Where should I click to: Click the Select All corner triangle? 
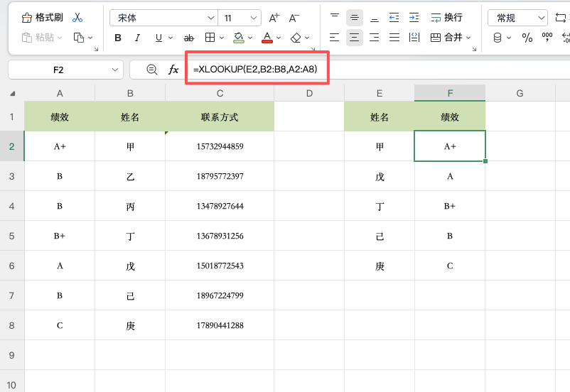pos(13,94)
